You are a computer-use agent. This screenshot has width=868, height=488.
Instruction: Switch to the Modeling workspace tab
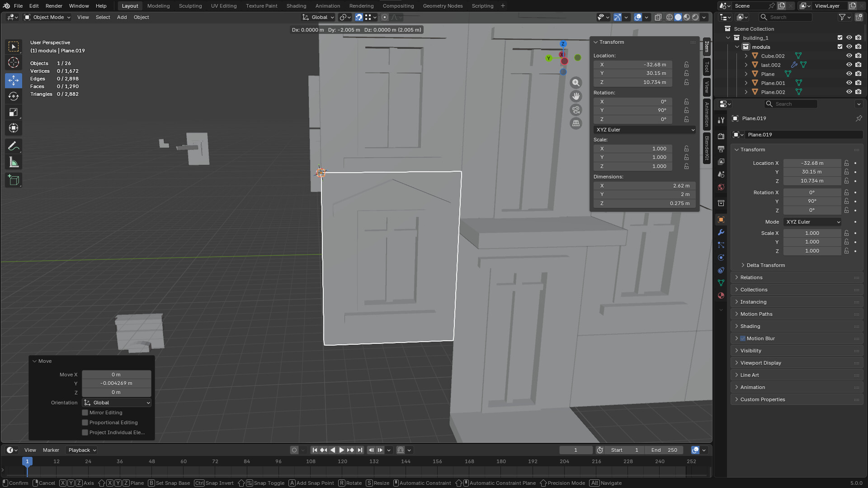coord(158,6)
